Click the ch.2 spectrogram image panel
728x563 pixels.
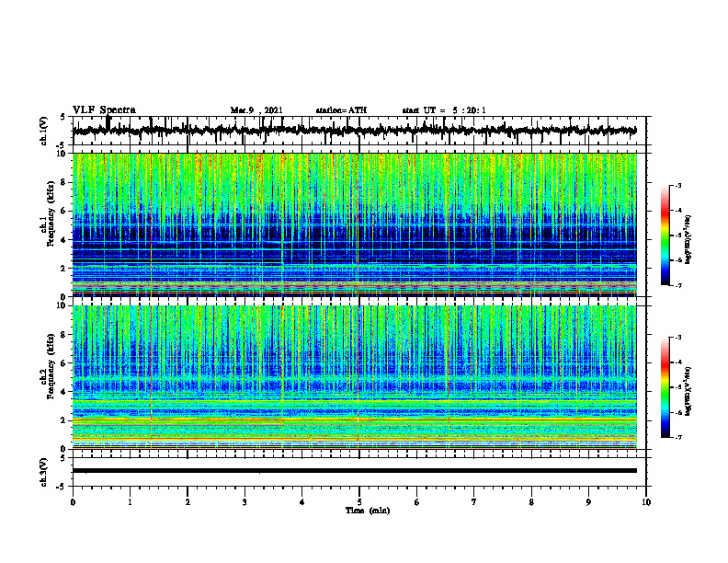pos(355,377)
